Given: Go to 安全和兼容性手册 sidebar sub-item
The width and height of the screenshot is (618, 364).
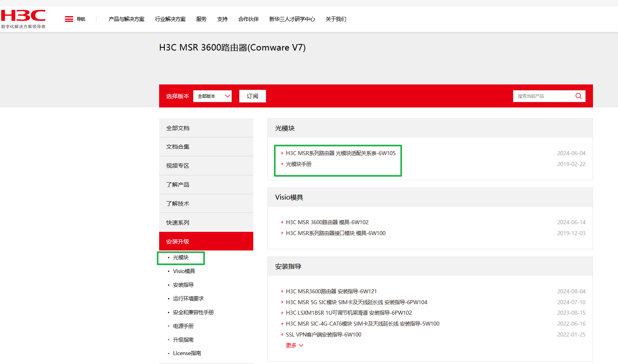Looking at the screenshot, I should point(193,312).
